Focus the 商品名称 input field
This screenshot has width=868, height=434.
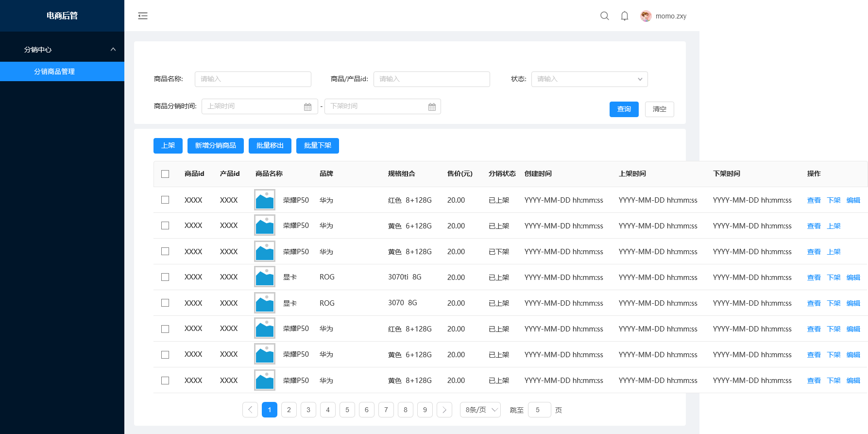tap(253, 79)
